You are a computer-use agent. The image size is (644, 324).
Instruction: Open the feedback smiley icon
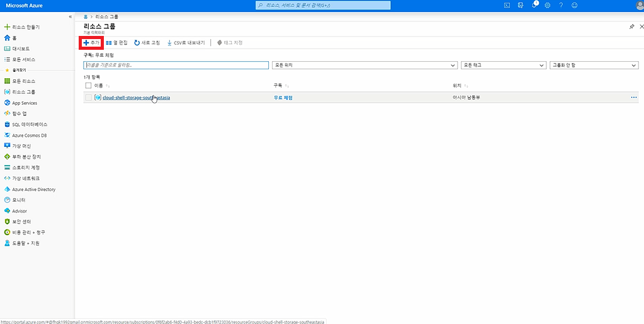tap(575, 5)
